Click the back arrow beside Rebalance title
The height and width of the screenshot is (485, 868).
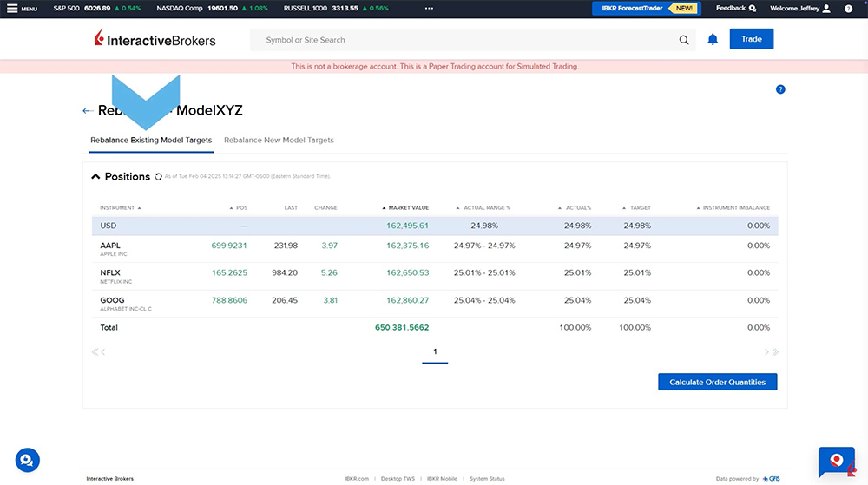pyautogui.click(x=87, y=110)
